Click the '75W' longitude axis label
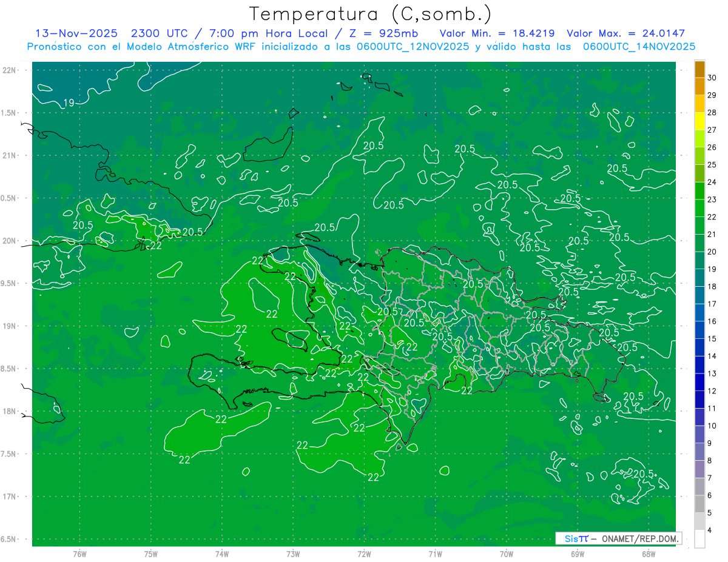Screen dimensions: 728x562 pyautogui.click(x=151, y=554)
